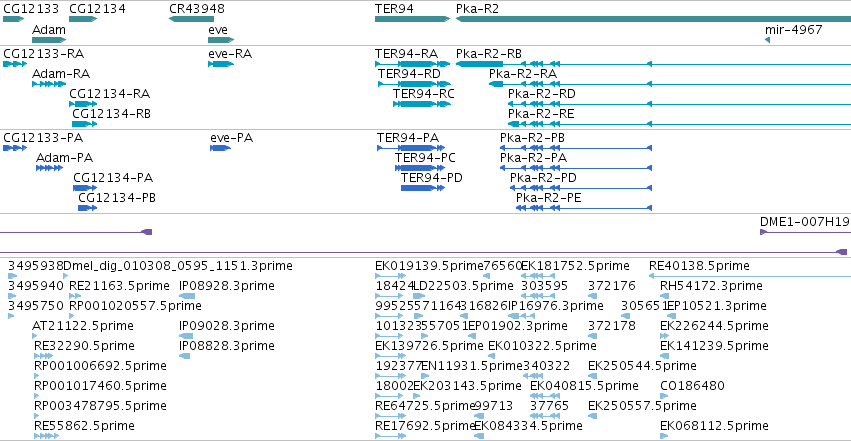
Task: Select transcript TER94-RD
Action: coord(409,74)
